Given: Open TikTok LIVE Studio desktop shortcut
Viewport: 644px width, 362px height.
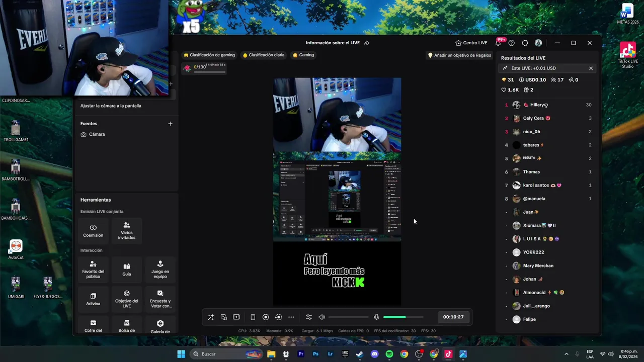Looking at the screenshot, I should [627, 55].
